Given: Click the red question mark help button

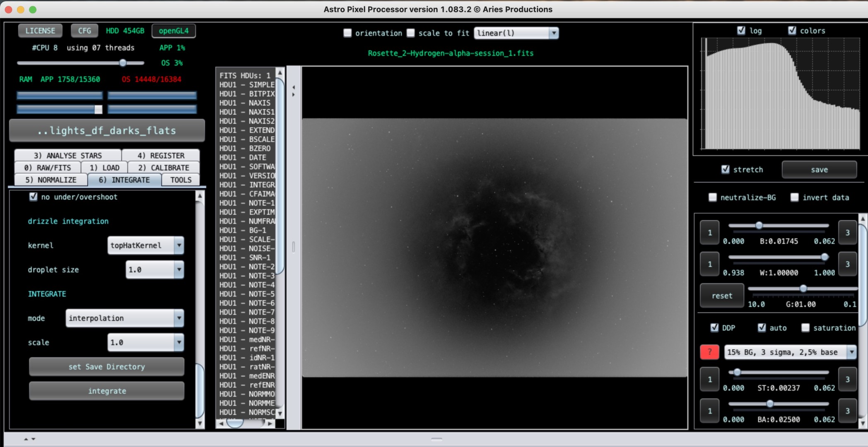Looking at the screenshot, I should pyautogui.click(x=709, y=352).
